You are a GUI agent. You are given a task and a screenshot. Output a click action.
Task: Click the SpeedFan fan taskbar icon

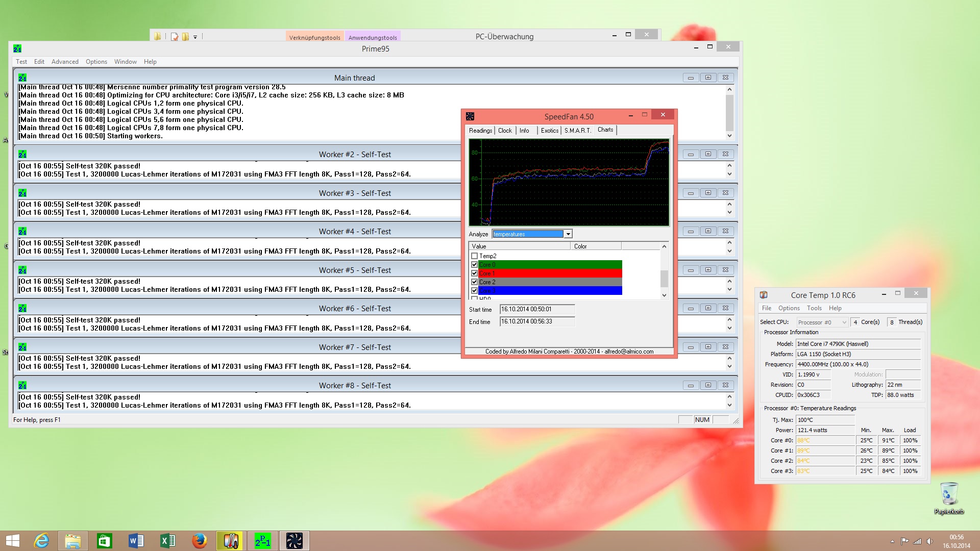(295, 541)
